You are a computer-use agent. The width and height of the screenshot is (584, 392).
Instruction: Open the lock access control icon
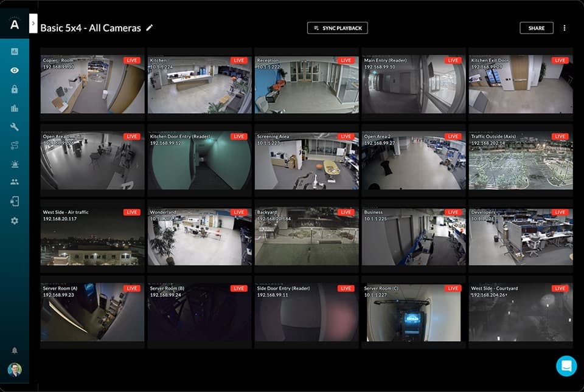(x=15, y=89)
